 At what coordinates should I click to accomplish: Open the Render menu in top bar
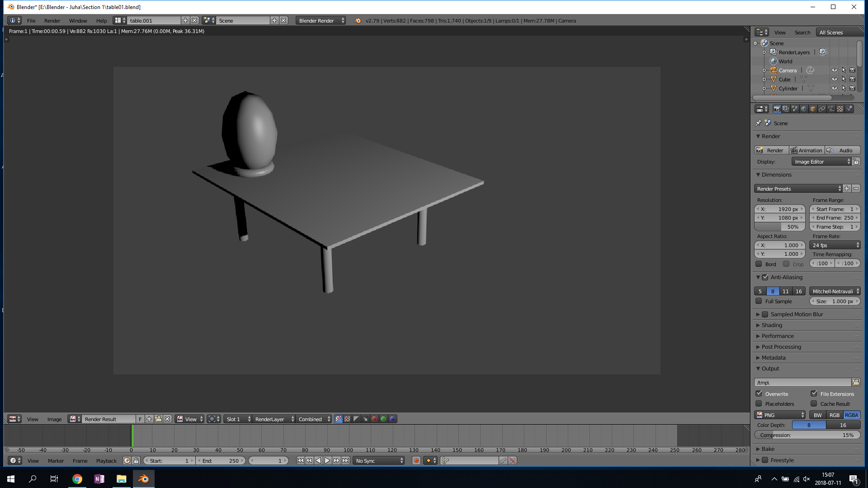52,20
